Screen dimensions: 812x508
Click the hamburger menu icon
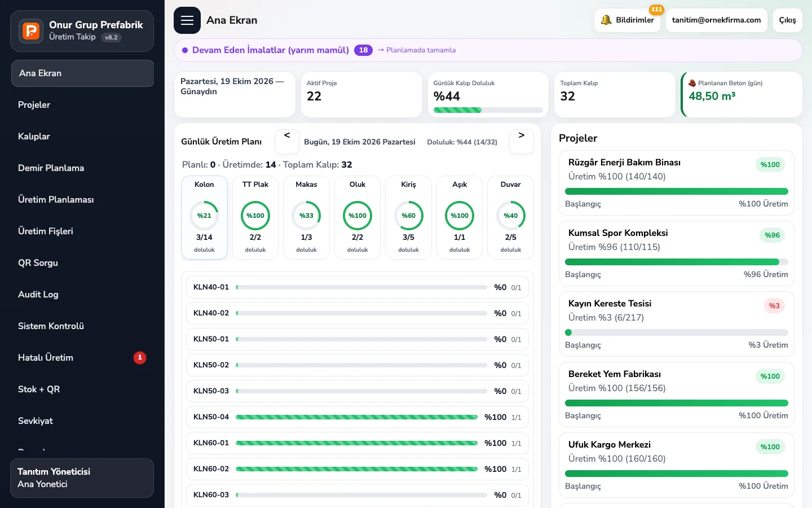[x=187, y=20]
